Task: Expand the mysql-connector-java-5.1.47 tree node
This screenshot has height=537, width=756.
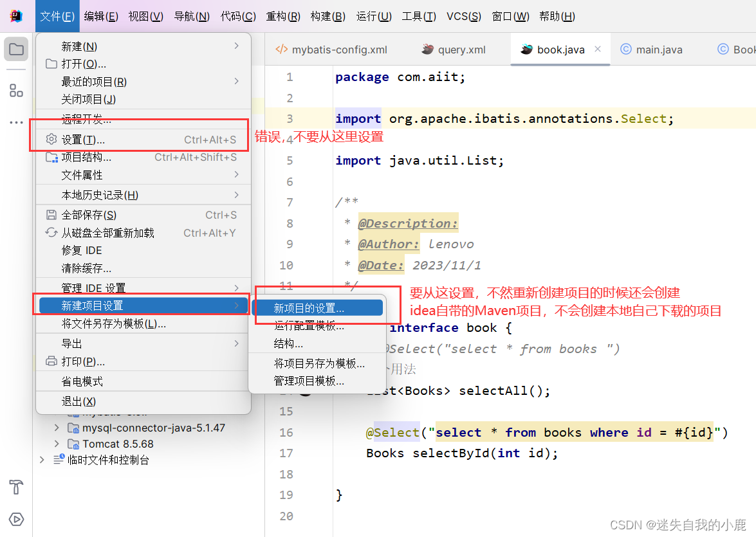Action: tap(57, 428)
